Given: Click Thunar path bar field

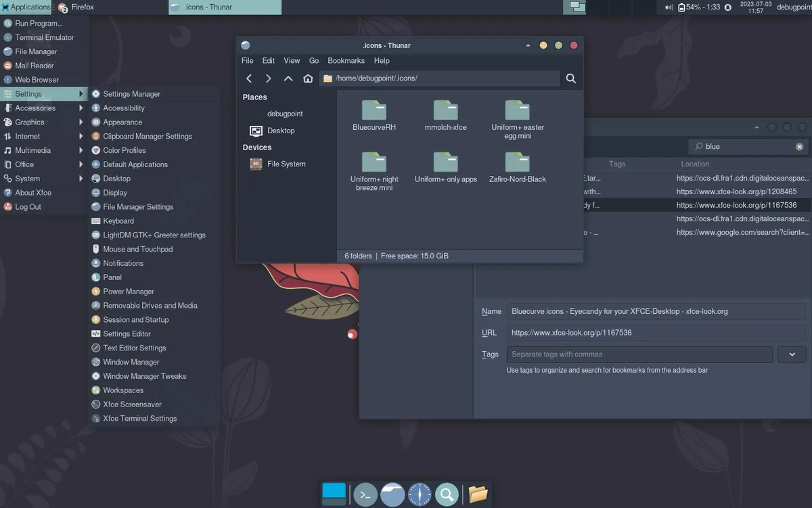Looking at the screenshot, I should tap(440, 78).
